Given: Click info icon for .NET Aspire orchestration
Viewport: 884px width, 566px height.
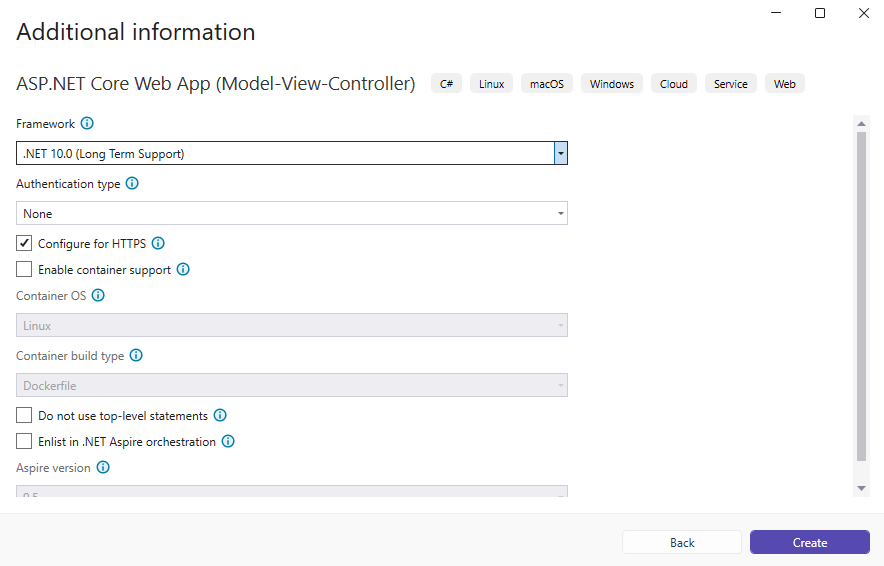Looking at the screenshot, I should (228, 441).
